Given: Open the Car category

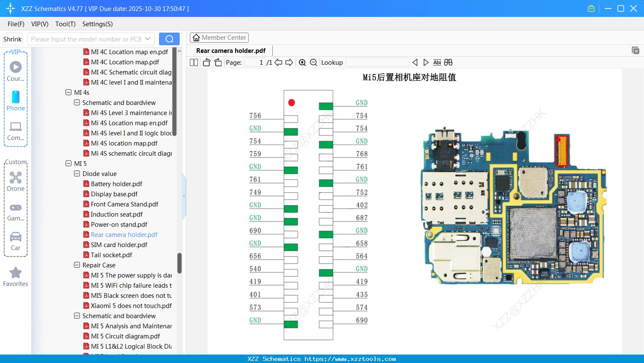Looking at the screenshot, I should (16, 241).
